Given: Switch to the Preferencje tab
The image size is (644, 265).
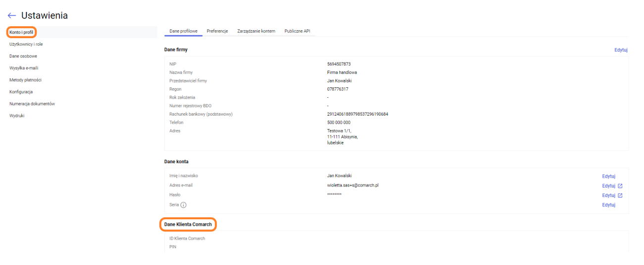Looking at the screenshot, I should pyautogui.click(x=217, y=31).
